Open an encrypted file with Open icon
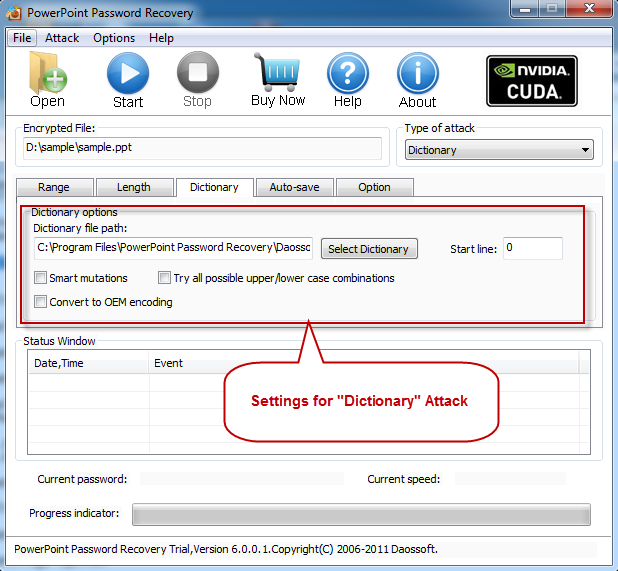Screen dimensions: 618x571 click(47, 80)
